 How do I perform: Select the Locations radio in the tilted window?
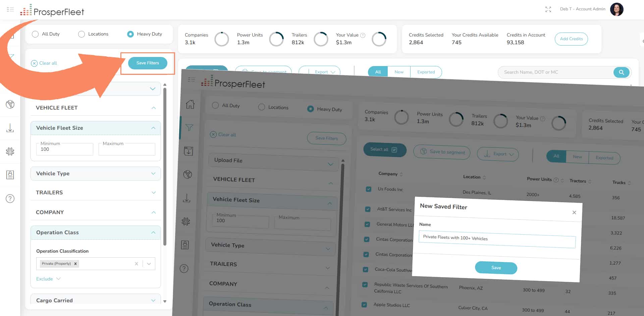coord(262,107)
